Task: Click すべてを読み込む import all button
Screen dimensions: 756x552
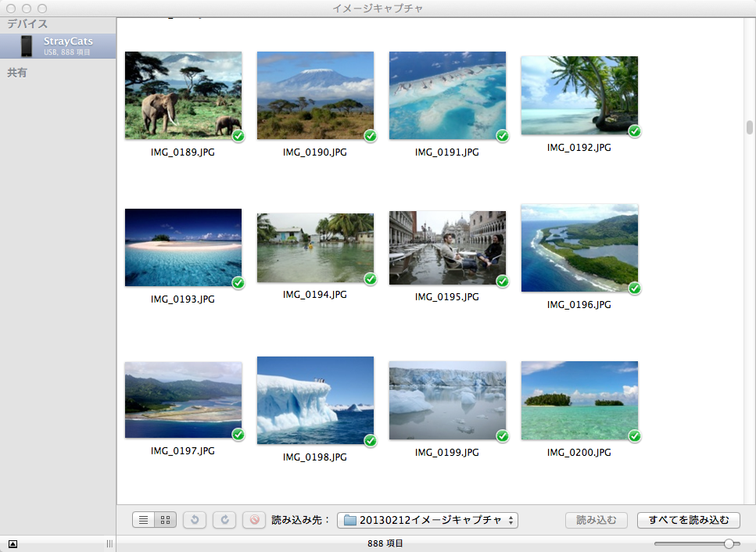Action: [x=689, y=520]
